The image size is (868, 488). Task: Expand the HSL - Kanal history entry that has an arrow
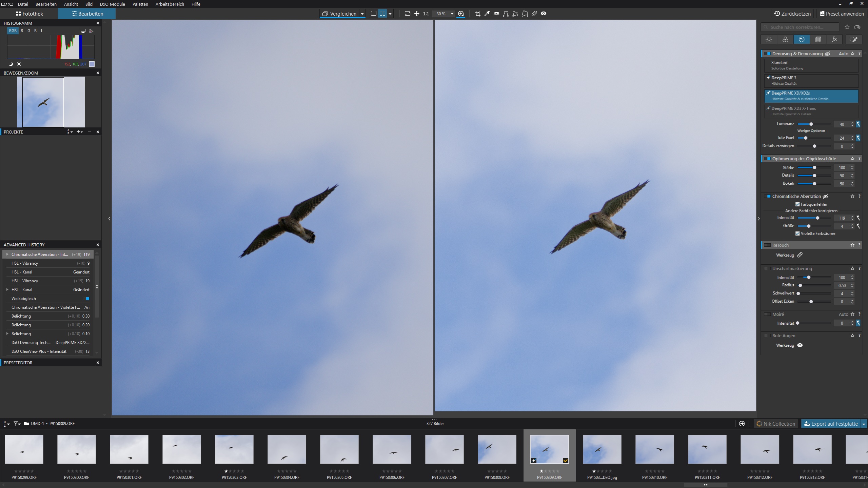7,289
